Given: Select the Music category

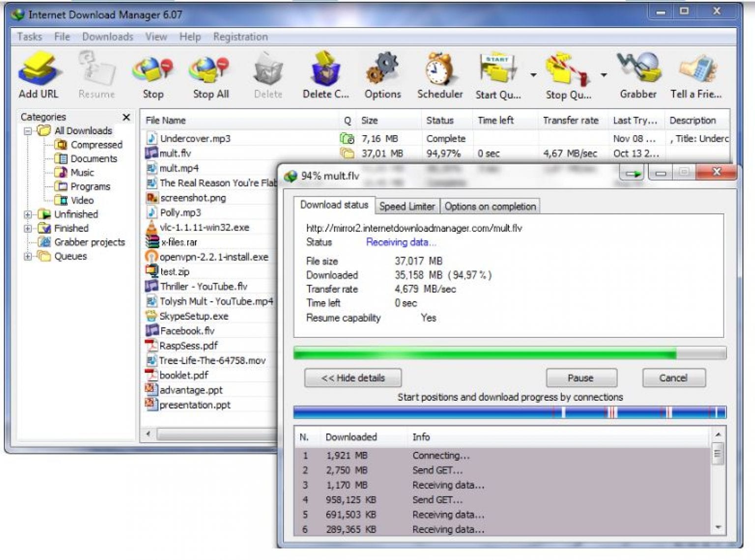Looking at the screenshot, I should point(82,173).
